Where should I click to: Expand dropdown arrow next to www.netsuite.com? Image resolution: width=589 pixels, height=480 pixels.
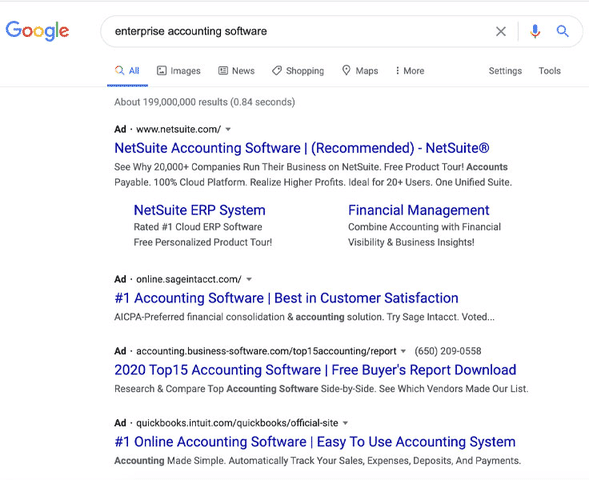[228, 130]
